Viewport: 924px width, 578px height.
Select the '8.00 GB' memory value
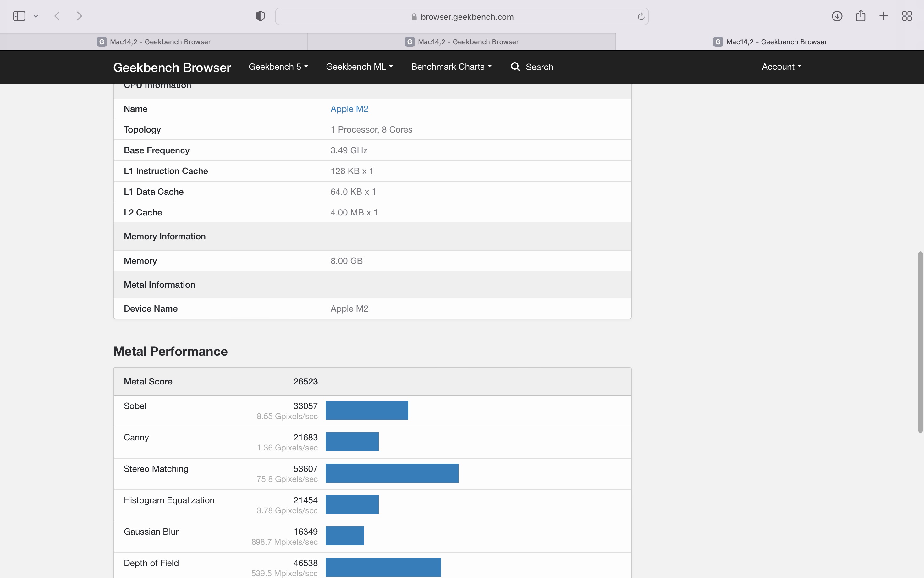(346, 261)
